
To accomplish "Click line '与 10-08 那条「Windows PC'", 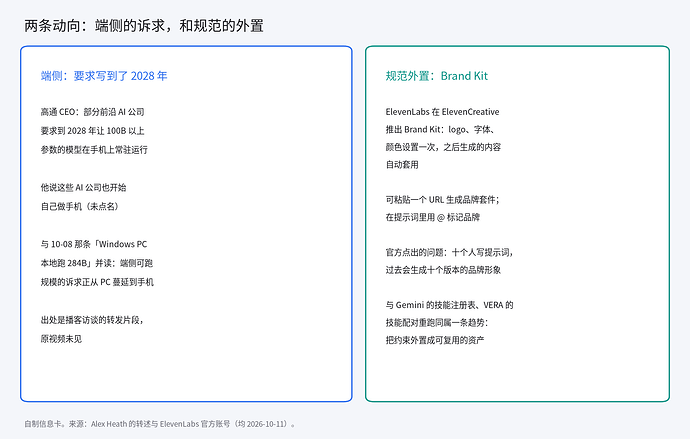I will pyautogui.click(x=94, y=244).
